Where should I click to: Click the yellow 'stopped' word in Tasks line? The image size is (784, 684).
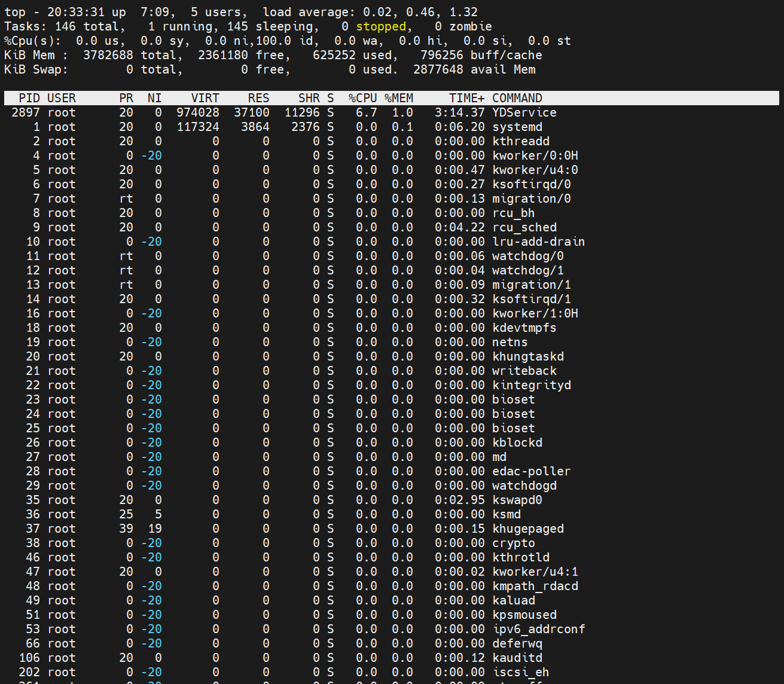pyautogui.click(x=381, y=26)
